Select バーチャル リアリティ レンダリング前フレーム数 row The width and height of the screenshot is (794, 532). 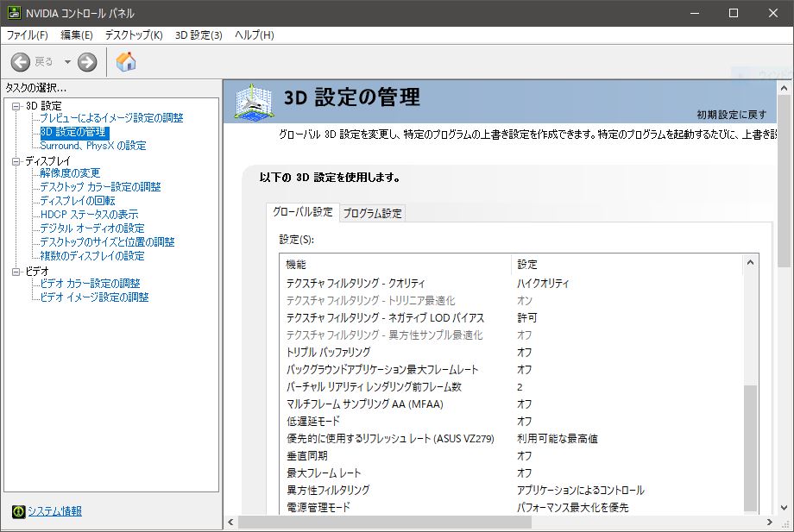(x=510, y=387)
